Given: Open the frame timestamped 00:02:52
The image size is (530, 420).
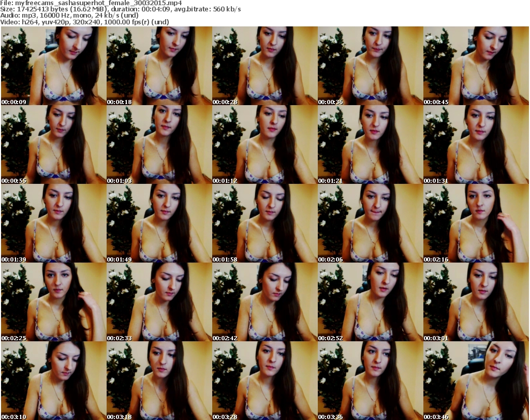Looking at the screenshot, I should click(x=371, y=302).
